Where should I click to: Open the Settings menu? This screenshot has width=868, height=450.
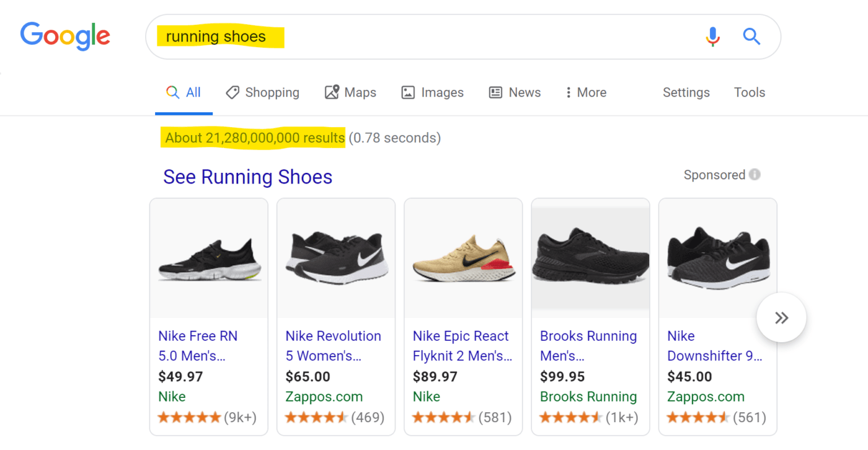686,92
